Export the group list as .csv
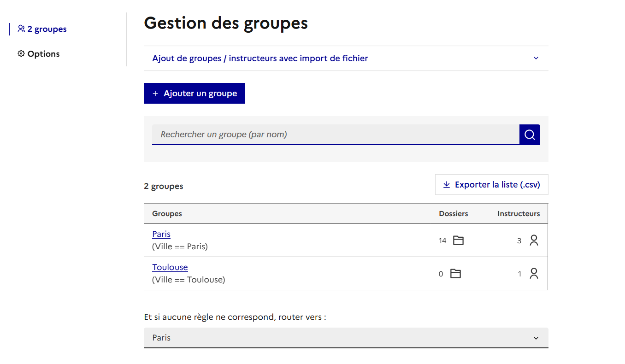 [491, 185]
